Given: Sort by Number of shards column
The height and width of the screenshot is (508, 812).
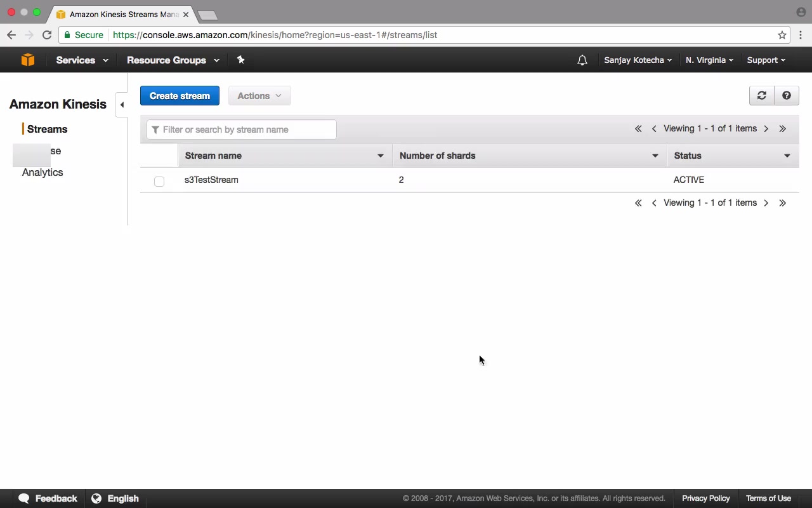Looking at the screenshot, I should coord(530,156).
